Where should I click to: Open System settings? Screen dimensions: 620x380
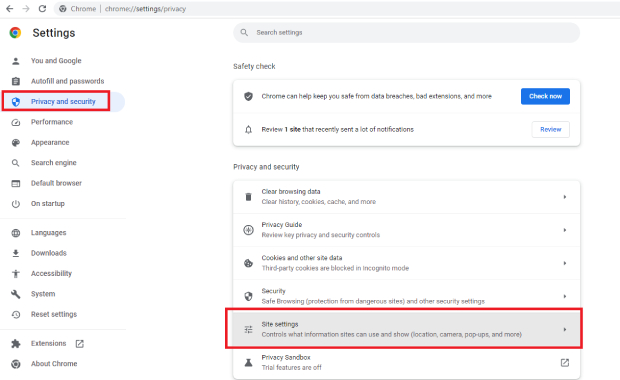pyautogui.click(x=43, y=294)
